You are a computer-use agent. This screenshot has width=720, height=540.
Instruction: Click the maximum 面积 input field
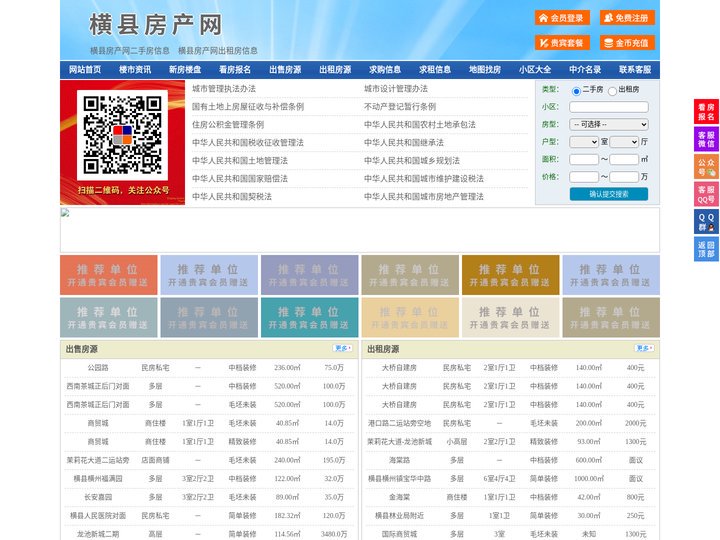[624, 159]
